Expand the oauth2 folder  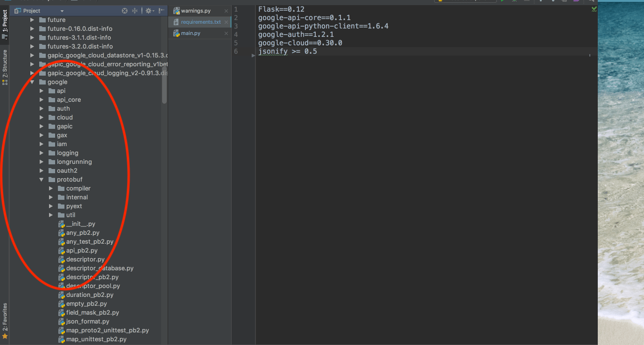(x=42, y=171)
